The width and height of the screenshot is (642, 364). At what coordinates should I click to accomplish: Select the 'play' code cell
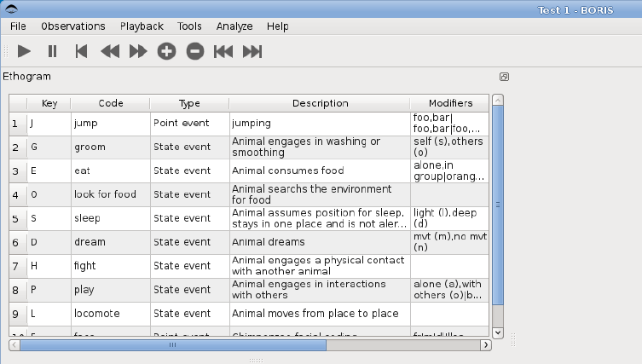(111, 290)
